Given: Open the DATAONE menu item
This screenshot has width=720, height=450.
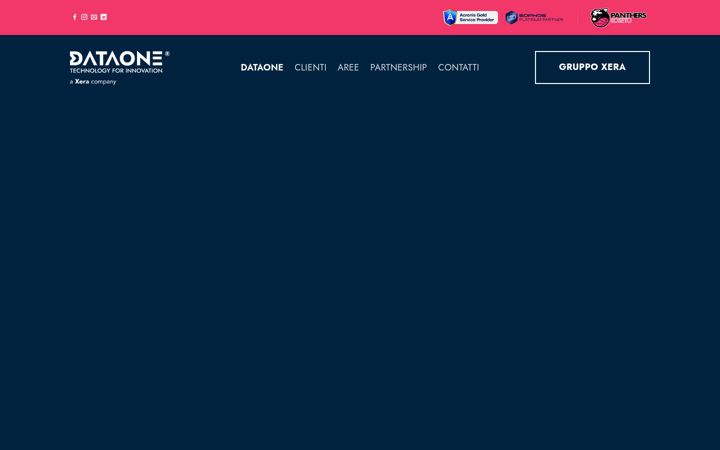Looking at the screenshot, I should [x=262, y=68].
